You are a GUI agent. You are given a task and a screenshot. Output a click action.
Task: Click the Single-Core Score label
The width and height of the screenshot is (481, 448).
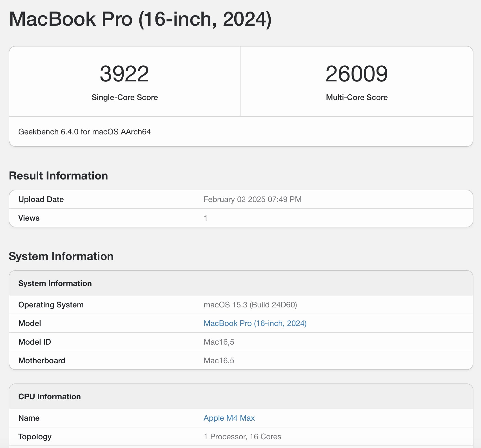pos(124,97)
